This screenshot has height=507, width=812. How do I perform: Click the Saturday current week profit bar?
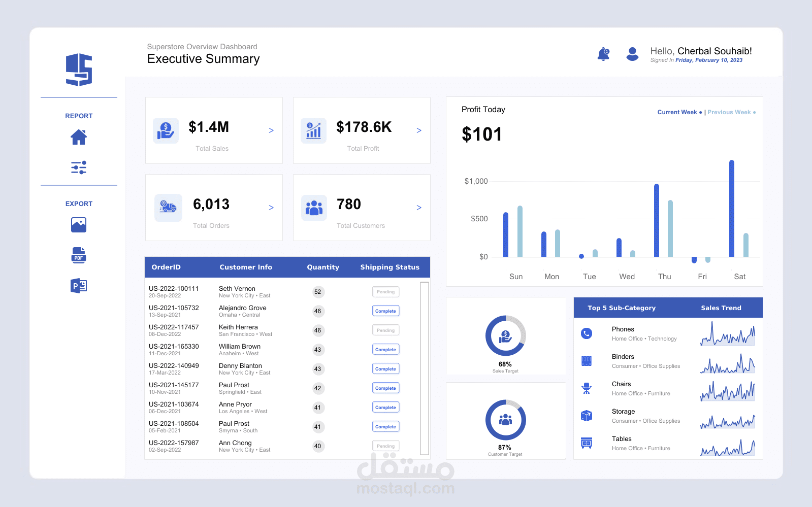732,209
